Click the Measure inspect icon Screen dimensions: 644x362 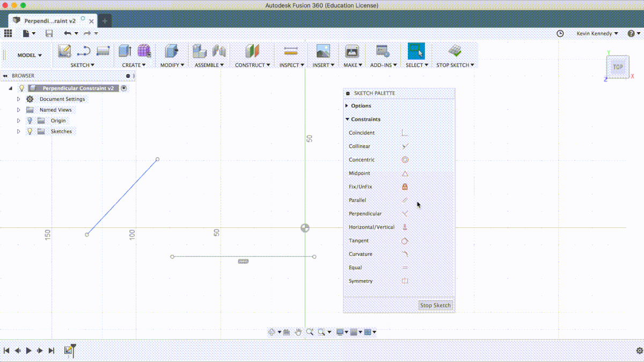click(x=291, y=51)
